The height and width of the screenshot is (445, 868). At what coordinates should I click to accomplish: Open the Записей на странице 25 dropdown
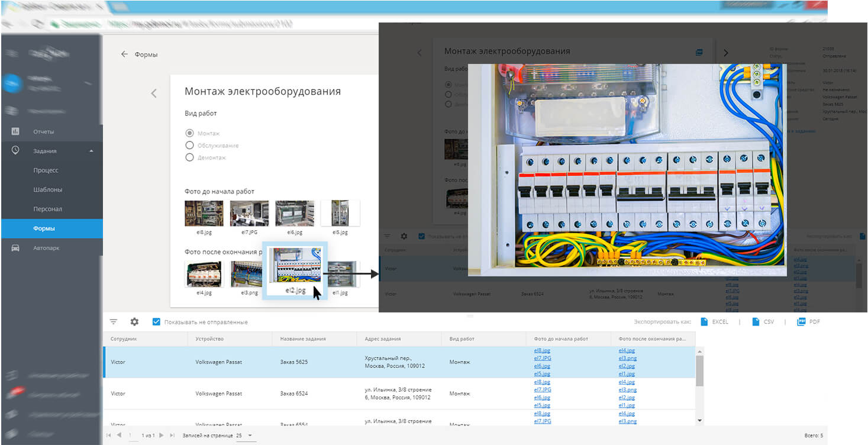[x=245, y=436]
